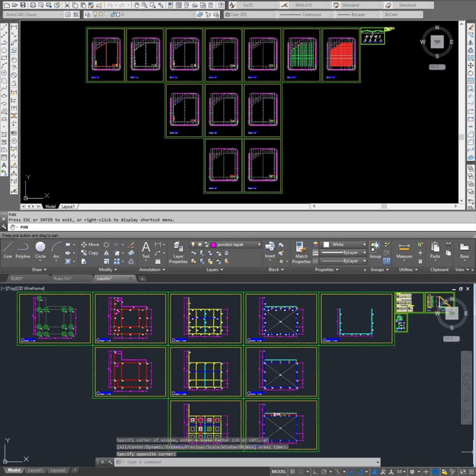The height and width of the screenshot is (476, 476).
Task: Toggle grid display in the status bar
Action: pyautogui.click(x=293, y=472)
